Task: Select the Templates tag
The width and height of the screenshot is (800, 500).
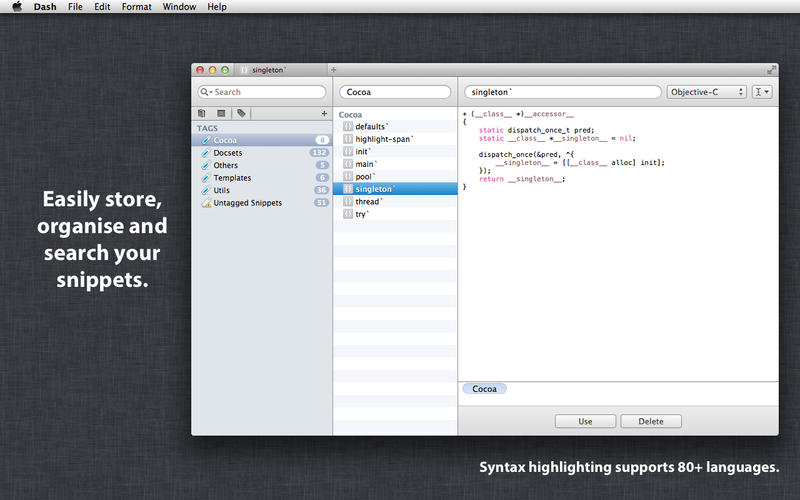Action: [262, 178]
